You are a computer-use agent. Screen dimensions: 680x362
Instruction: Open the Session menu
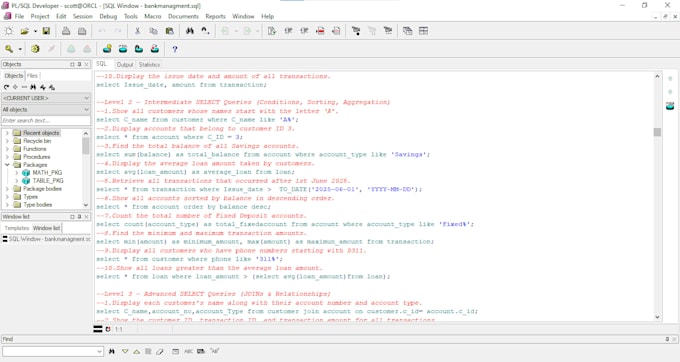82,16
